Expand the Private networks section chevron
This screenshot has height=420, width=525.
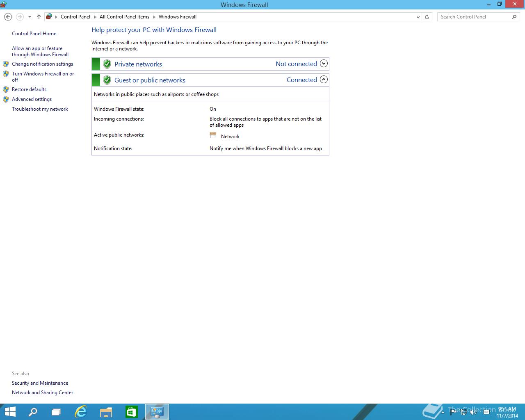point(324,64)
